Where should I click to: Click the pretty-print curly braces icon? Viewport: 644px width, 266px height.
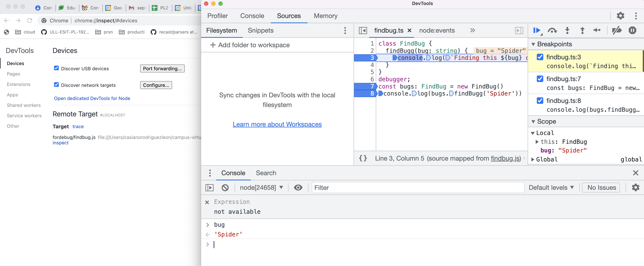(x=363, y=158)
